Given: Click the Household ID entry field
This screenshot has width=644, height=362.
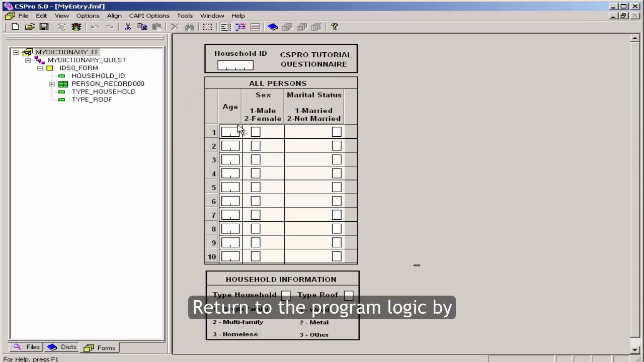Looking at the screenshot, I should [x=235, y=65].
